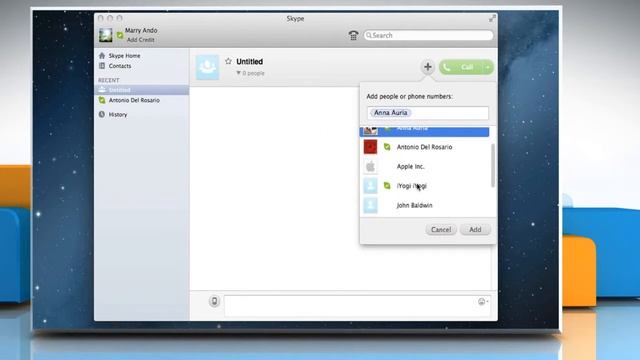Image resolution: width=640 pixels, height=360 pixels.
Task: Expand the 0 people disclosure triangle
Action: (239, 73)
